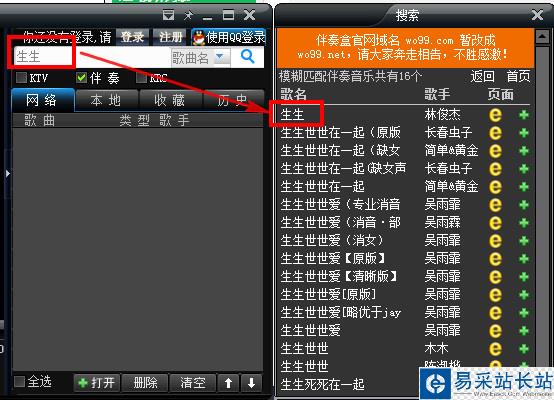
Task: Select the 生生 result by 林俊杰
Action: [292, 115]
